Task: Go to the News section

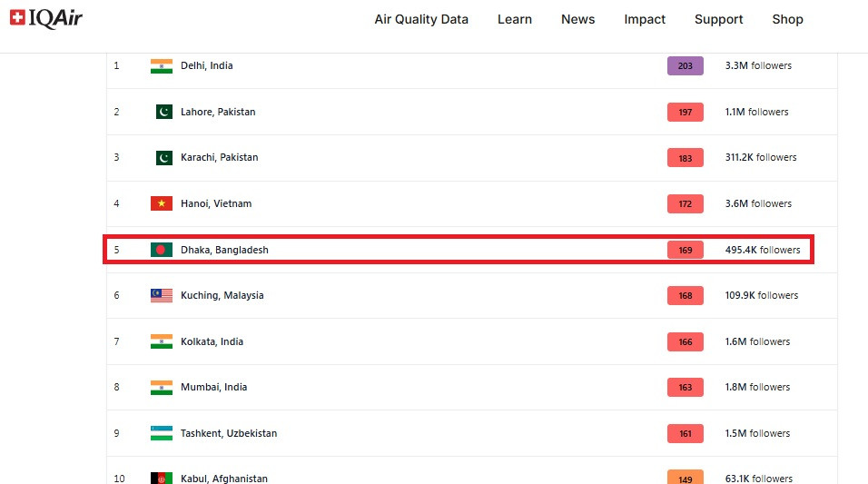Action: (578, 19)
